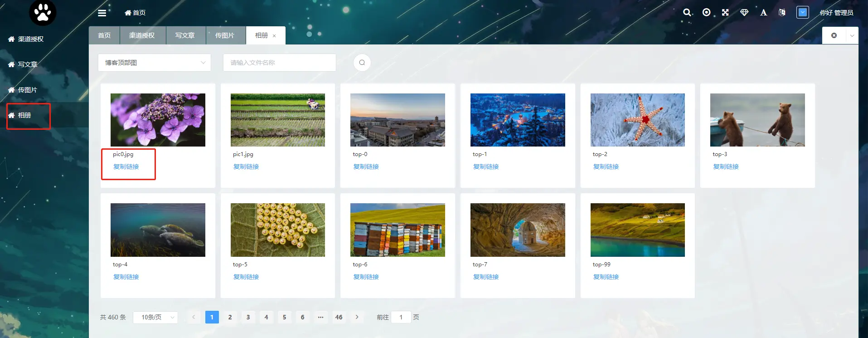Copy link for top-4
Image resolution: width=868 pixels, height=338 pixels.
pyautogui.click(x=126, y=277)
